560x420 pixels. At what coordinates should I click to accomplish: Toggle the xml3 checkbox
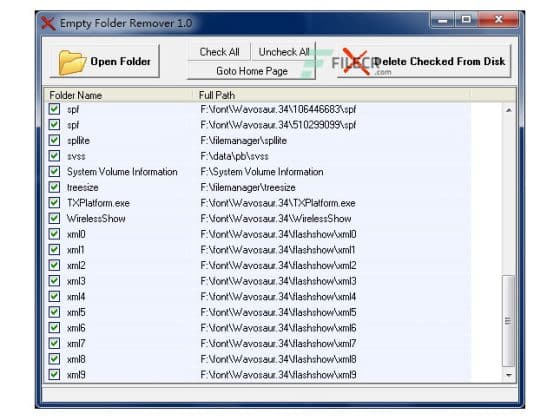(x=54, y=281)
